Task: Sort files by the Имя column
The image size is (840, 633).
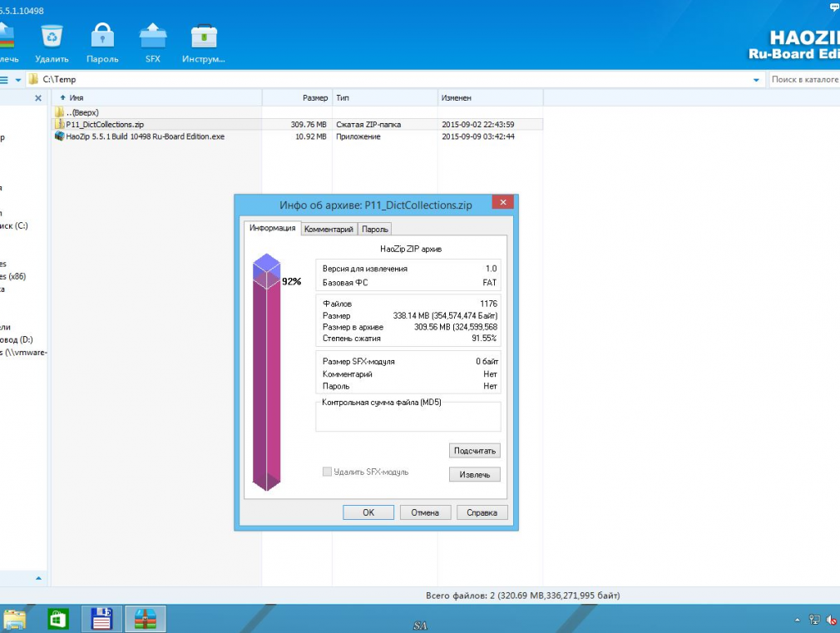Action: coord(157,98)
